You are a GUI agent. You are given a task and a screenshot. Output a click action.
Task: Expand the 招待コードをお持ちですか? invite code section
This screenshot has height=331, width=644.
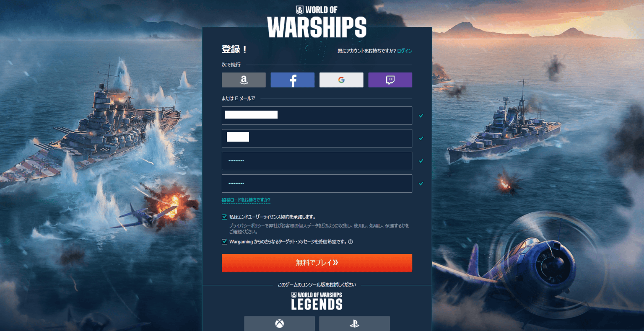pos(246,200)
